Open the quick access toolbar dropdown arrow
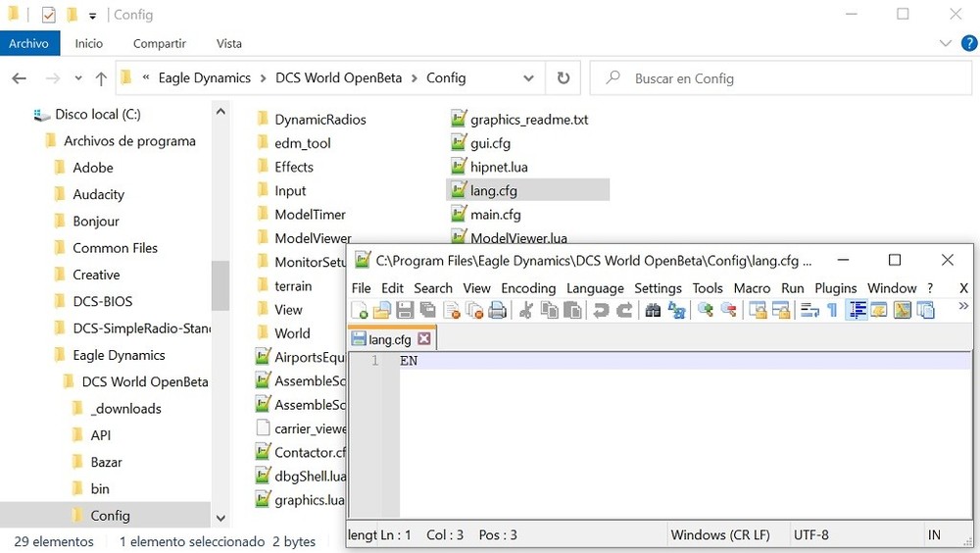This screenshot has height=553, width=980. [92, 16]
